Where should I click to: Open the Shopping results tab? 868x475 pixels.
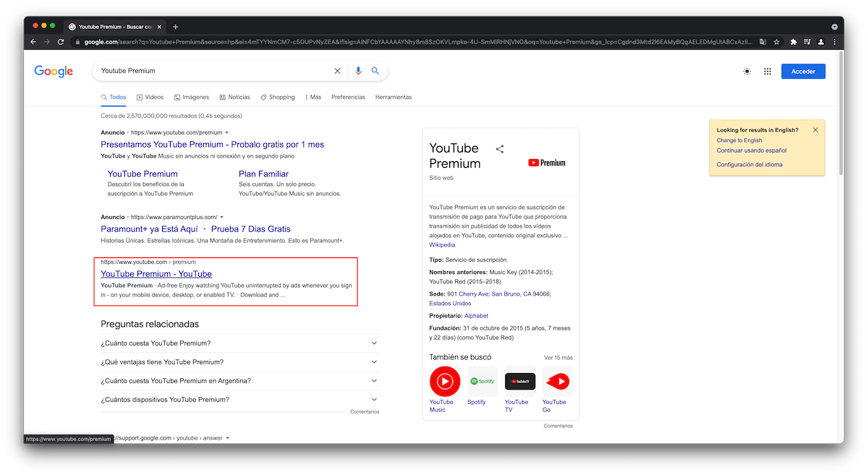tap(277, 97)
